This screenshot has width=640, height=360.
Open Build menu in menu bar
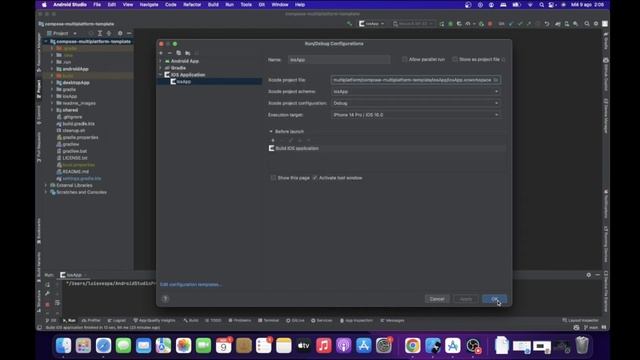(x=213, y=4)
